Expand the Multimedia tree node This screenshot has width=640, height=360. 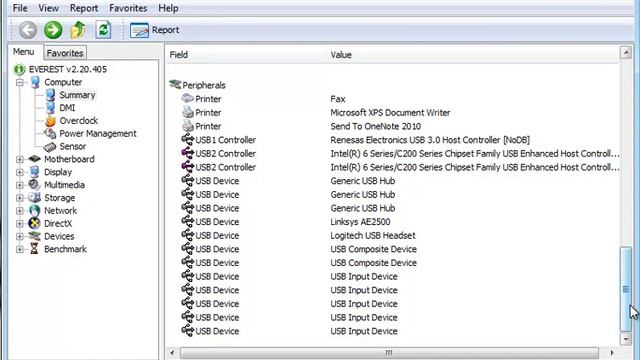pos(20,185)
